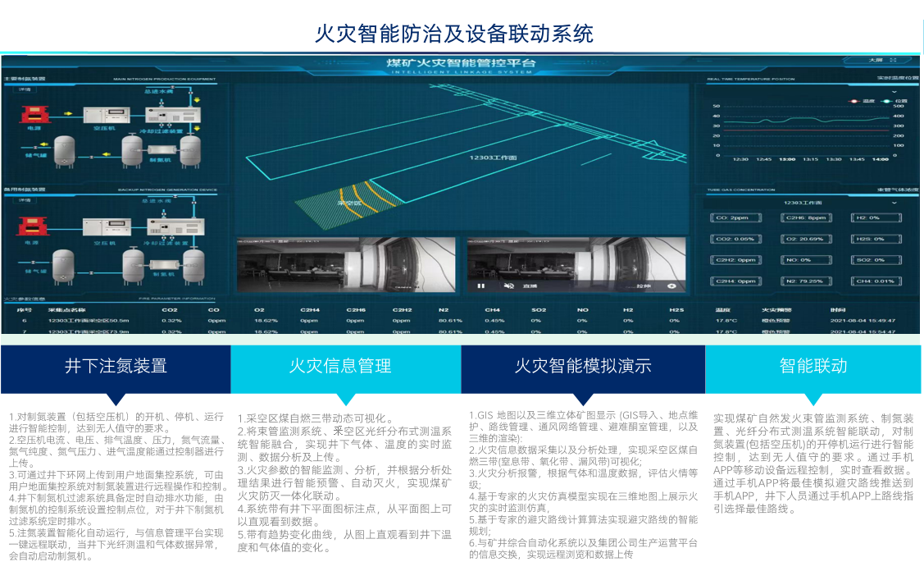Screen dimensions: 924x571
Task: Toggle the 位置 legend series in the chart
Action: pos(894,101)
